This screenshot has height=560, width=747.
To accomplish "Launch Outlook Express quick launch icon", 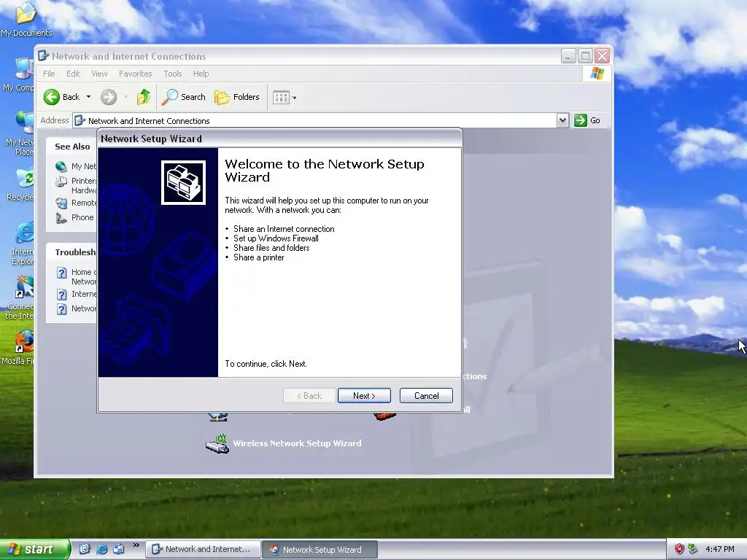I will (x=118, y=549).
